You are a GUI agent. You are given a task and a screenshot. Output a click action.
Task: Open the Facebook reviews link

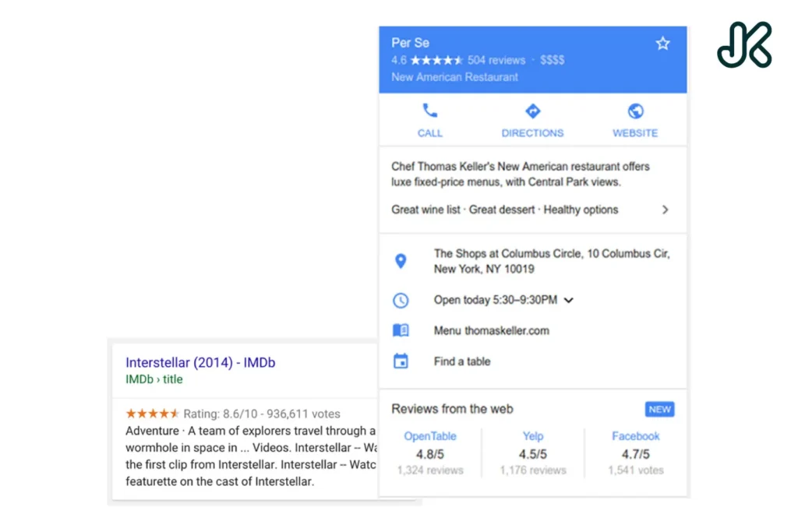636,436
